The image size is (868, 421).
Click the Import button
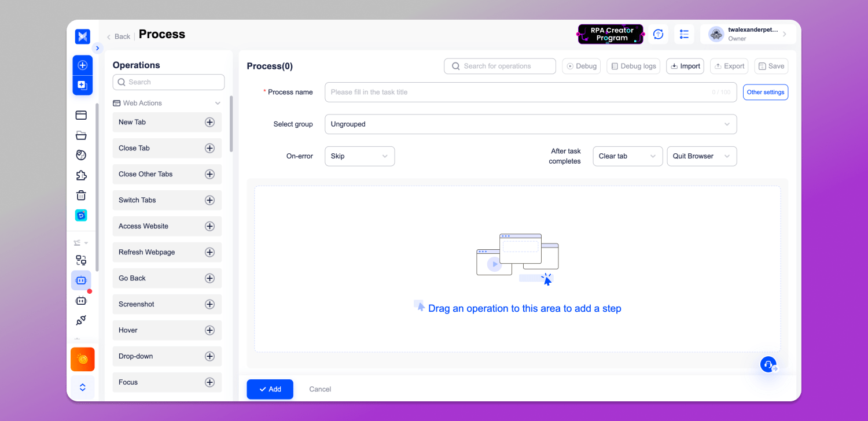point(685,66)
